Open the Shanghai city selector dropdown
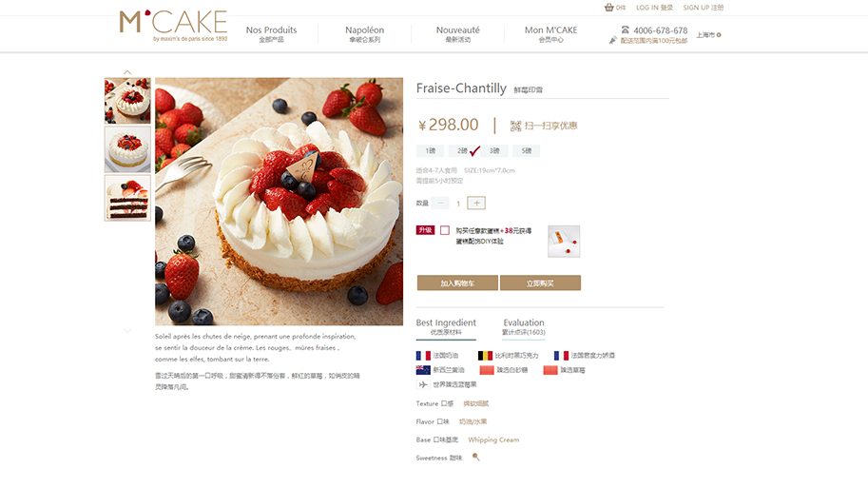 click(x=708, y=35)
